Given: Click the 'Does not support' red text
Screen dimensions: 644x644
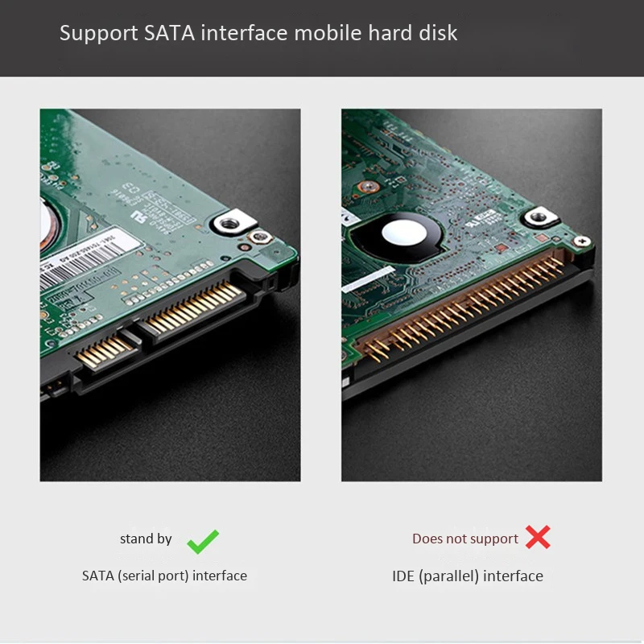Looking at the screenshot, I should point(465,539).
